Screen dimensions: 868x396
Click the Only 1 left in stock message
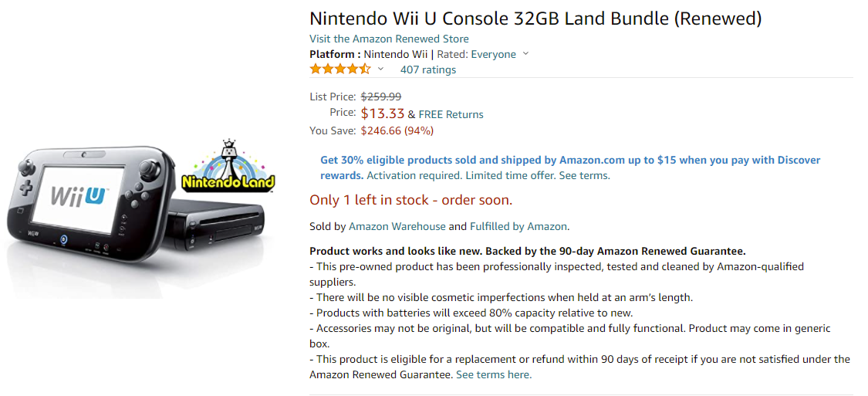(x=410, y=200)
